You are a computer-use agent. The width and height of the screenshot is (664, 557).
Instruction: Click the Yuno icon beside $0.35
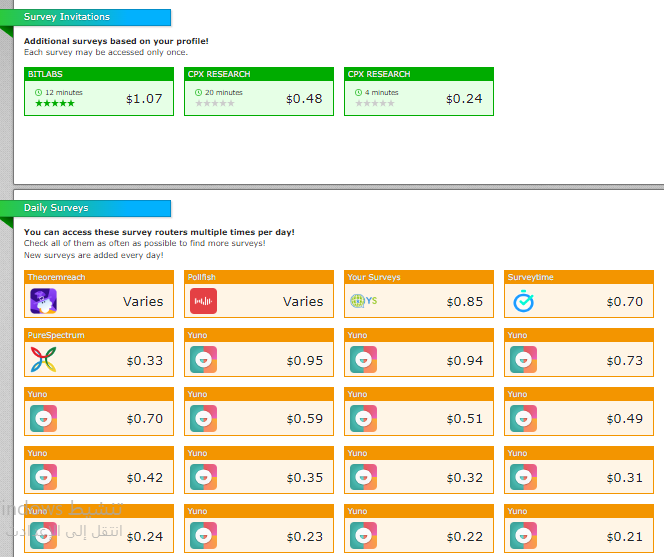[x=203, y=477]
